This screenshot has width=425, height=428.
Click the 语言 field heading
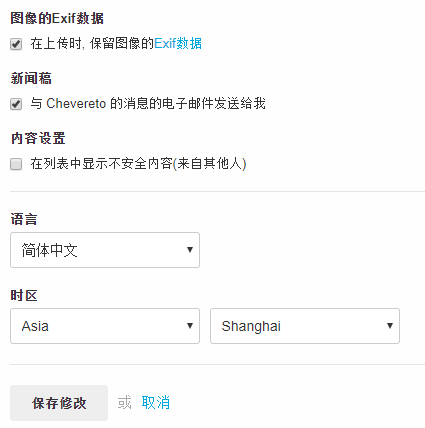pos(24,219)
